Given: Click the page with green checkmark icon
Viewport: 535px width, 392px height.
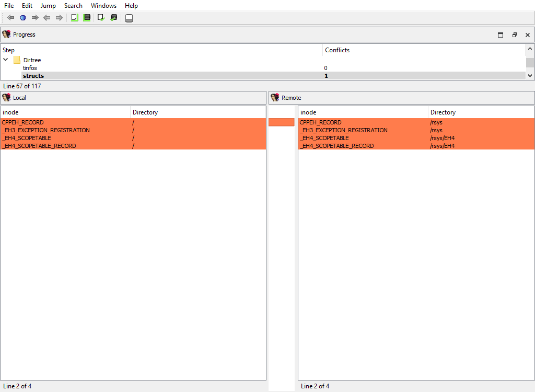Looking at the screenshot, I should pos(101,18).
